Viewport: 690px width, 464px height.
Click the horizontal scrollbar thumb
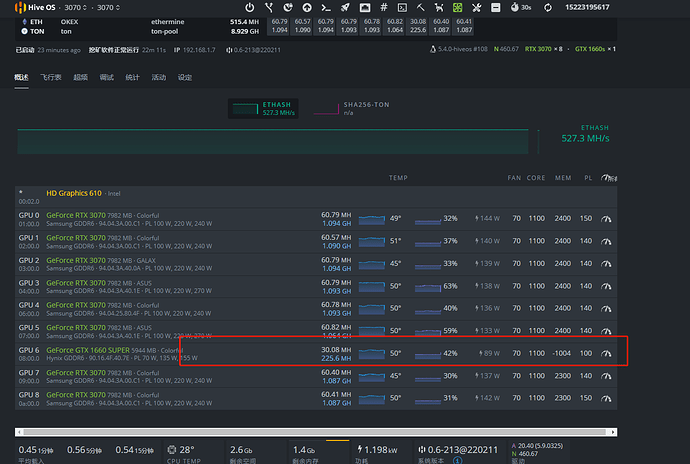point(315,432)
